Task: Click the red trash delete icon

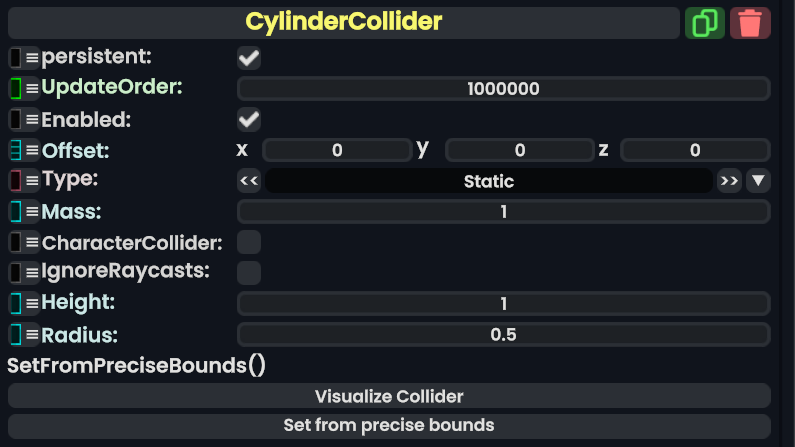Action: pyautogui.click(x=750, y=22)
